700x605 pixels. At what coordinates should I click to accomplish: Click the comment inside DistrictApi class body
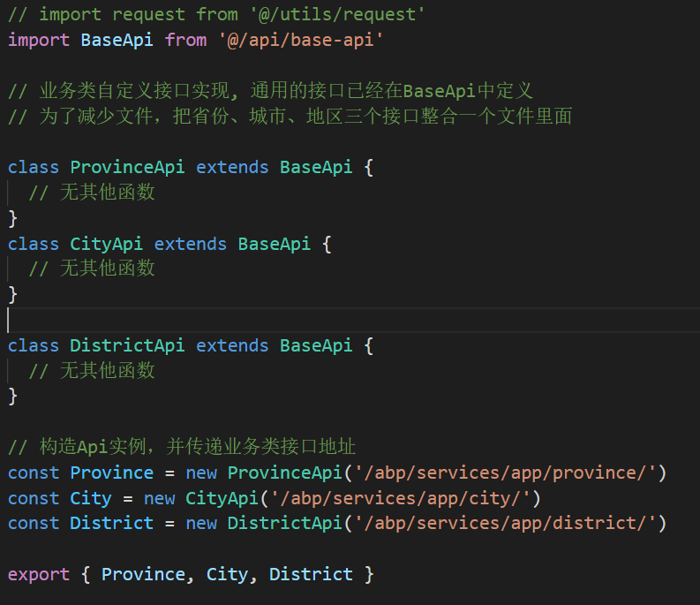click(x=92, y=371)
